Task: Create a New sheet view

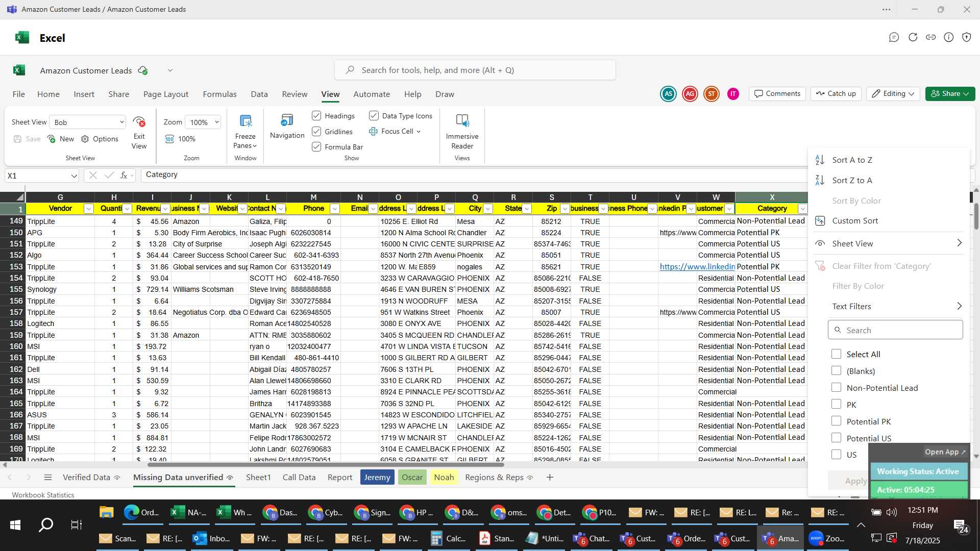Action: pos(60,139)
